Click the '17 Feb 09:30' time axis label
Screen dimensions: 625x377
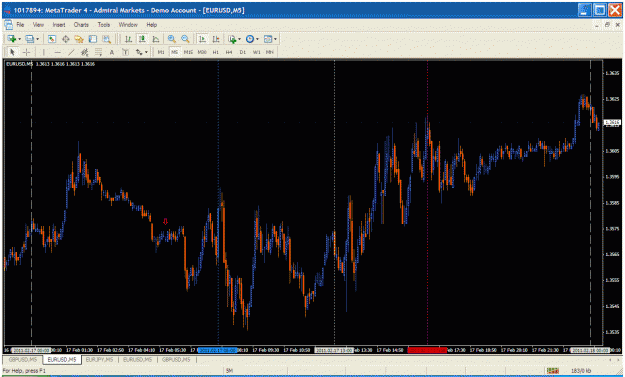coord(266,350)
